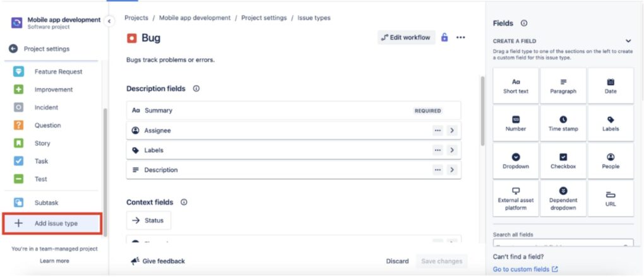Select the Number field type
Image resolution: width=644 pixels, height=277 pixels.
point(515,124)
